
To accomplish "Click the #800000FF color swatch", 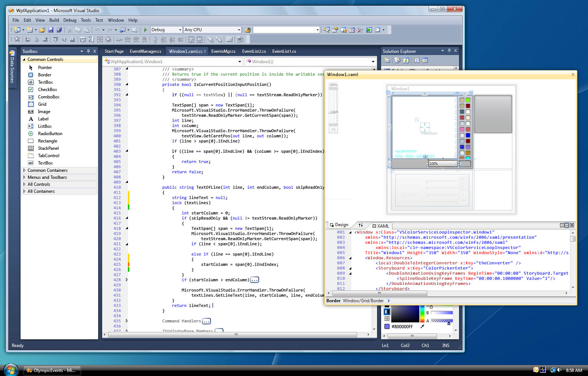I will click(387, 326).
